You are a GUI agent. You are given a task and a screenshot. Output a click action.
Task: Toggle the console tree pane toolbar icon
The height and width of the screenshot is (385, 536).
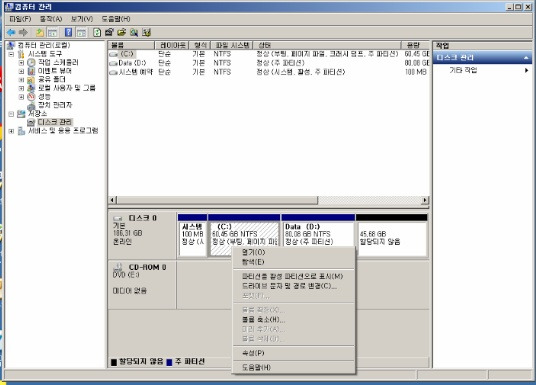point(52,32)
